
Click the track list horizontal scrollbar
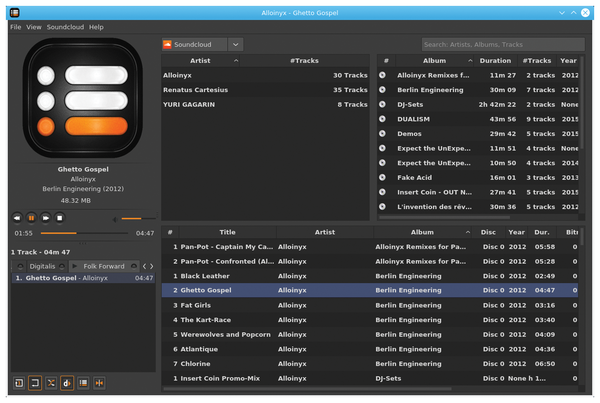click(x=308, y=389)
